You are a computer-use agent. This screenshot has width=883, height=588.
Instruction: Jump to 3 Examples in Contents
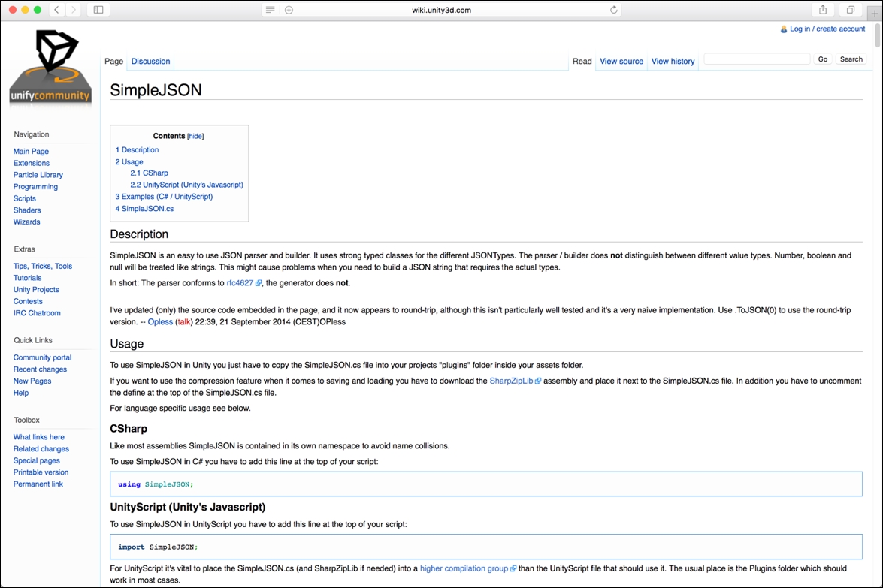point(164,197)
